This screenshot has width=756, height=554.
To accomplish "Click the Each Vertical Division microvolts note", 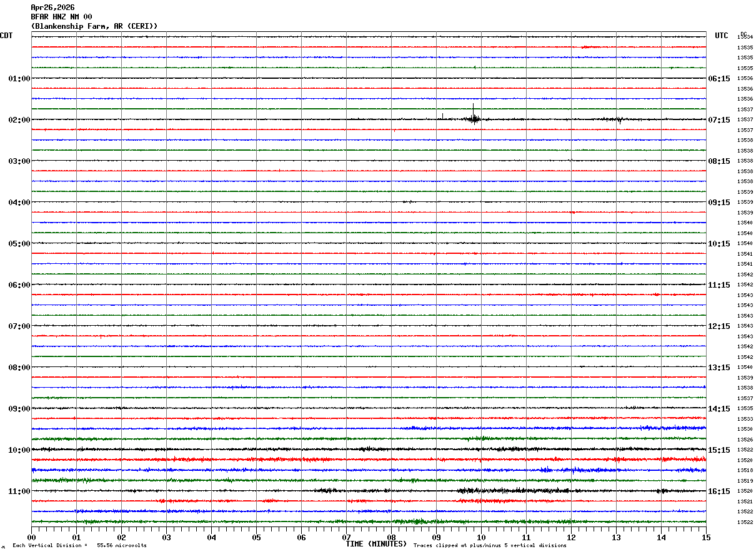I will click(80, 546).
